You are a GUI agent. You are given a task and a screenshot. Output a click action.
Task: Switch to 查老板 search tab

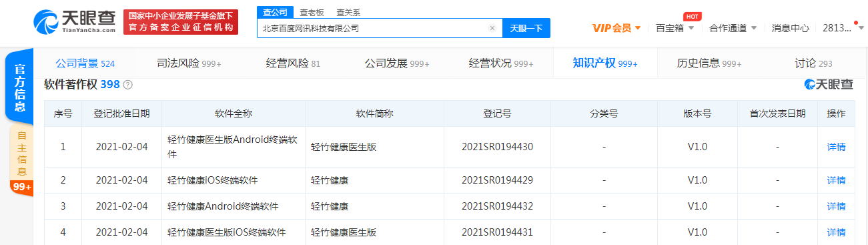311,12
